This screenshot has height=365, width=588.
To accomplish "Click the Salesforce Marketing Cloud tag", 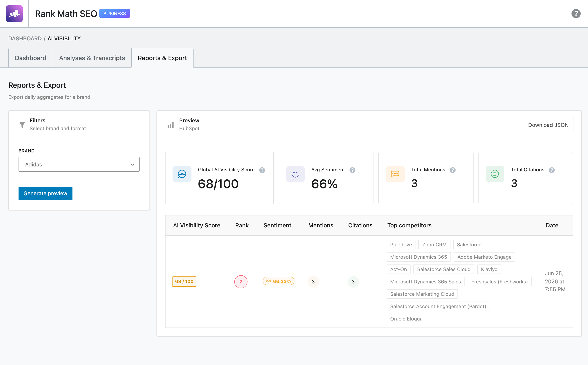I will 422,294.
